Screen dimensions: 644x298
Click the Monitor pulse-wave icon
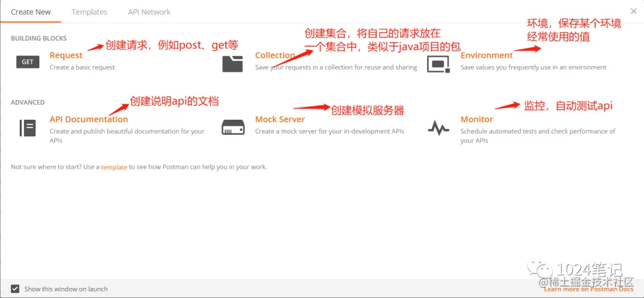[x=438, y=128]
